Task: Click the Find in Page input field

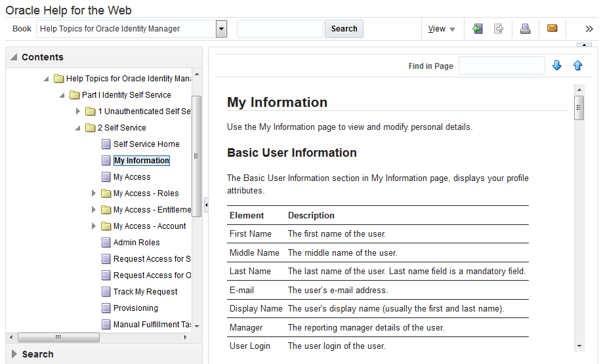Action: 501,66
